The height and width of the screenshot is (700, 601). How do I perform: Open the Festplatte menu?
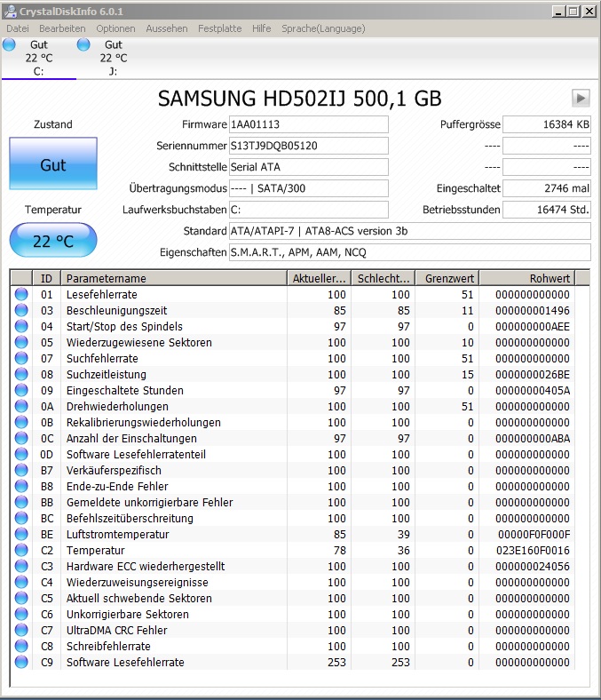[219, 28]
